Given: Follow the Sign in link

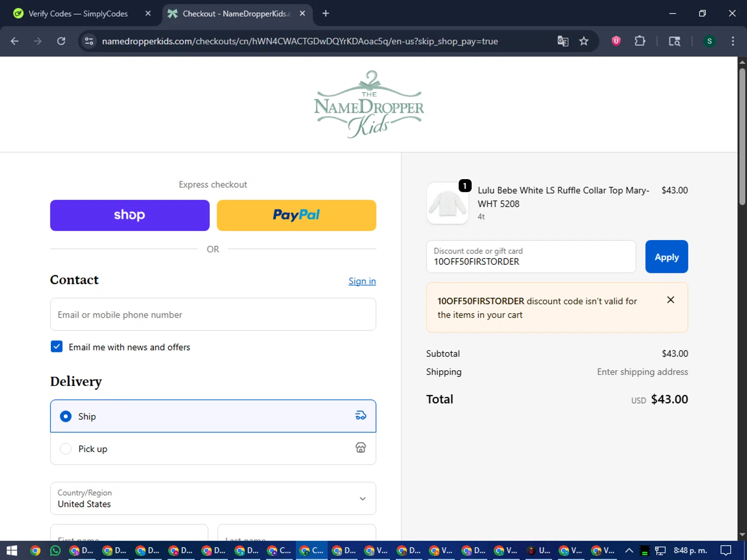Looking at the screenshot, I should [362, 281].
